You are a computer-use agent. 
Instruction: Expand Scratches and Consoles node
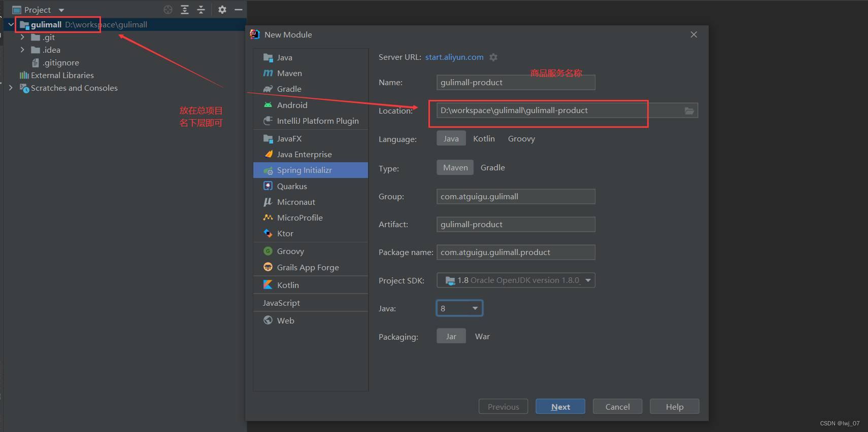(x=11, y=88)
